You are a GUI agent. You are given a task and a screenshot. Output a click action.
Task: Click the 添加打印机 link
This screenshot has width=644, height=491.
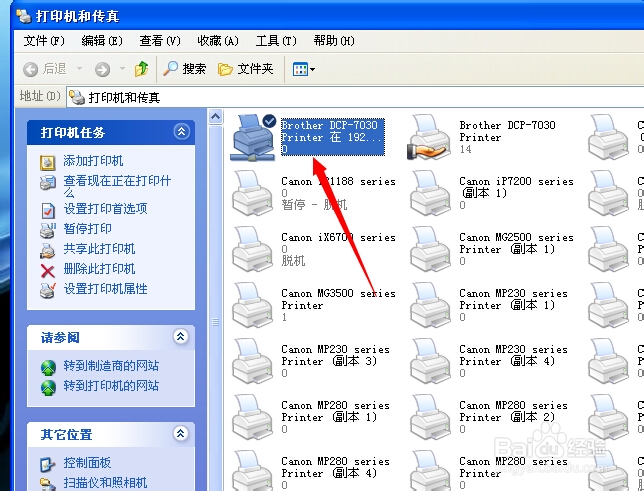point(93,161)
